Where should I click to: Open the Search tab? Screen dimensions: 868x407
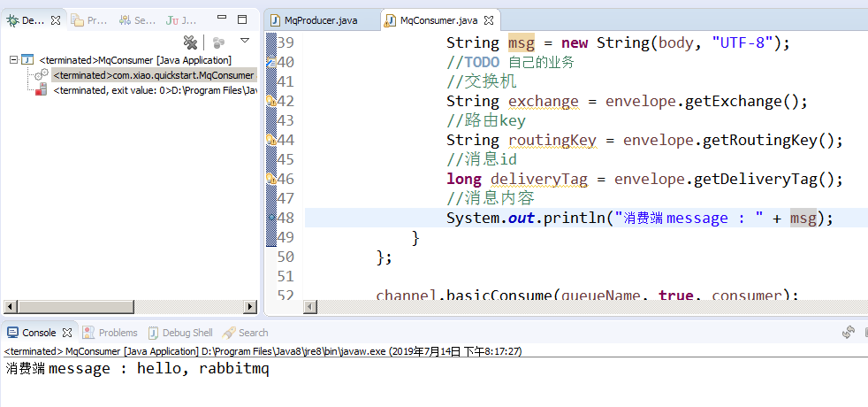pos(245,333)
